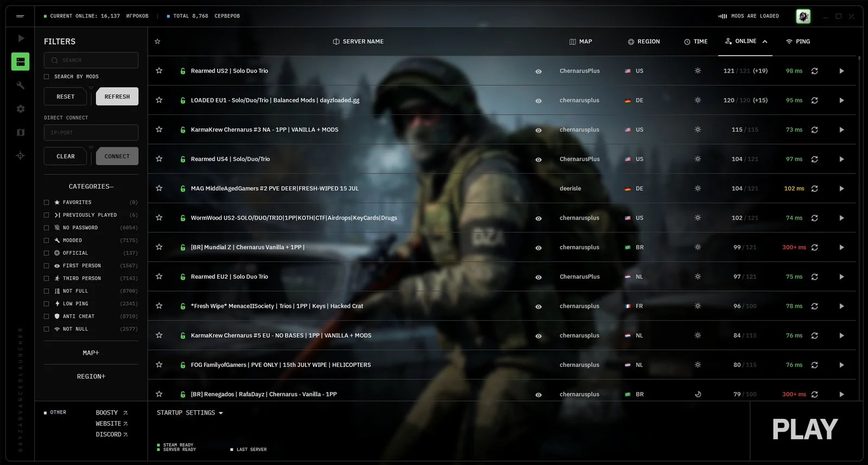Open the Boosty link
Image resolution: width=868 pixels, height=465 pixels.
click(111, 413)
